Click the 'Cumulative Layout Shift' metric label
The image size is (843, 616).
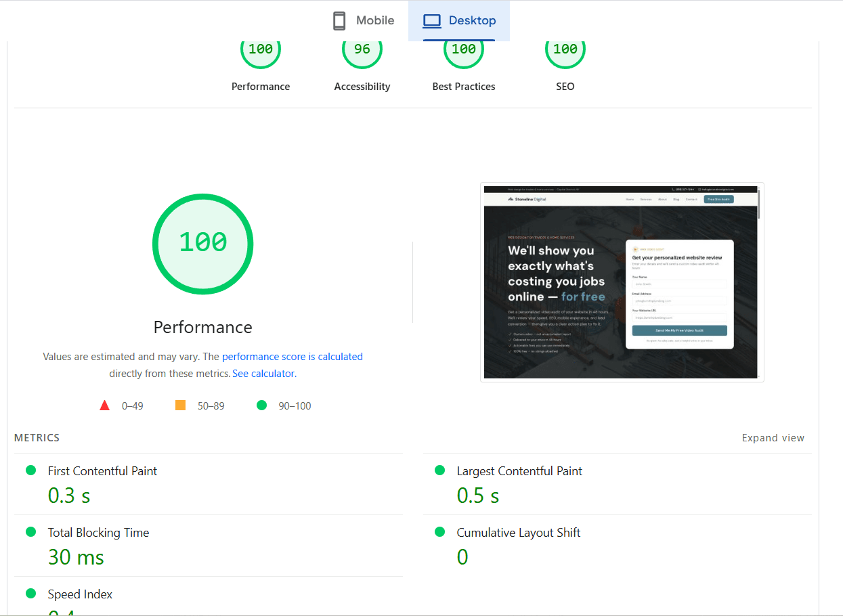click(x=519, y=533)
